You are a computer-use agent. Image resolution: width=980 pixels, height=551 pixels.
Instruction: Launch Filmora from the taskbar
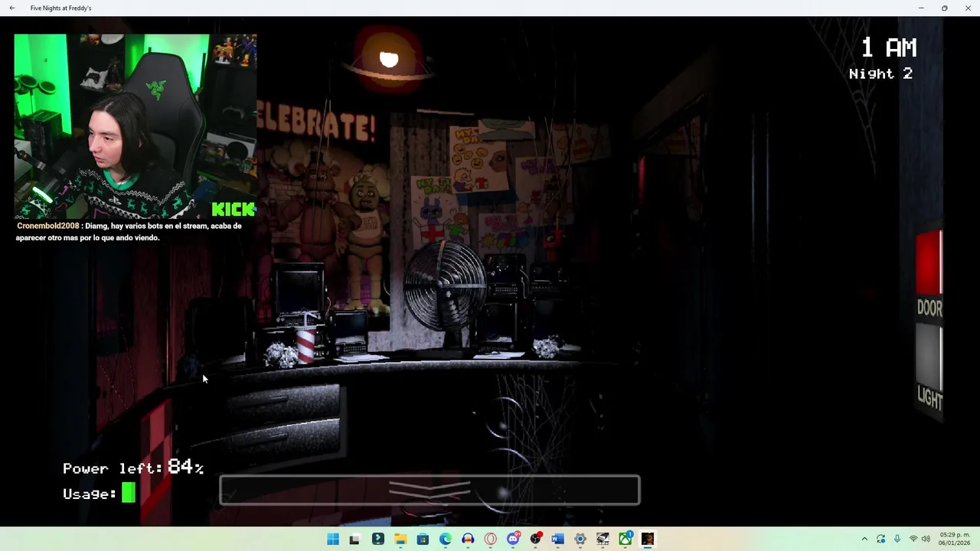tap(377, 540)
